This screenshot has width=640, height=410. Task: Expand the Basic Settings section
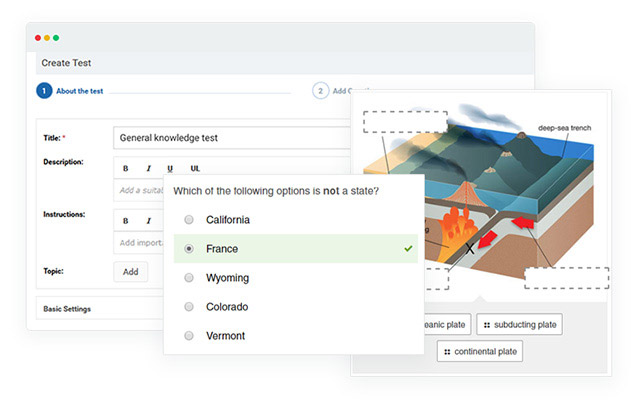tap(68, 309)
